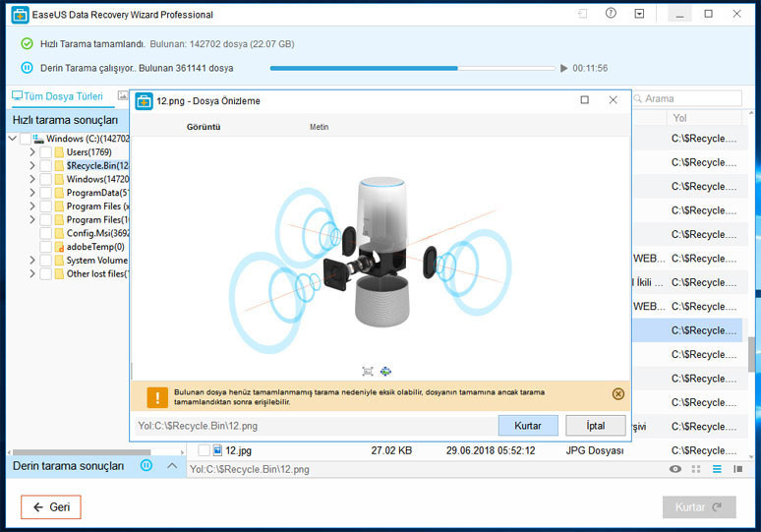The image size is (761, 532).
Task: Click fit-to-window icon below preview image
Action: click(368, 372)
